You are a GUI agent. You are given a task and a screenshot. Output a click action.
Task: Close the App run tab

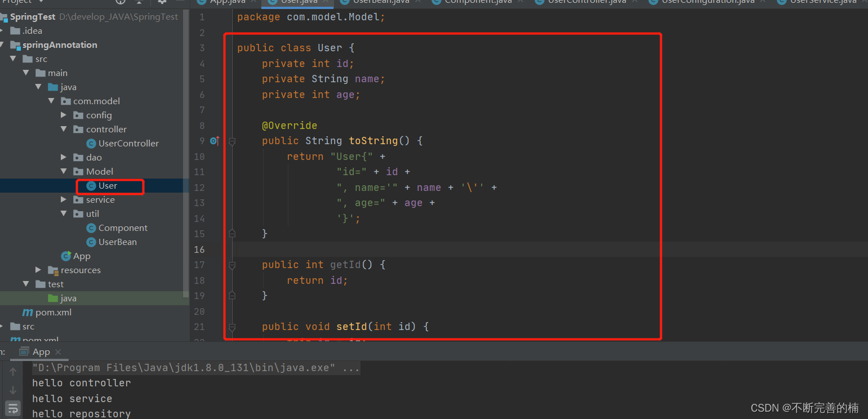[x=58, y=352]
